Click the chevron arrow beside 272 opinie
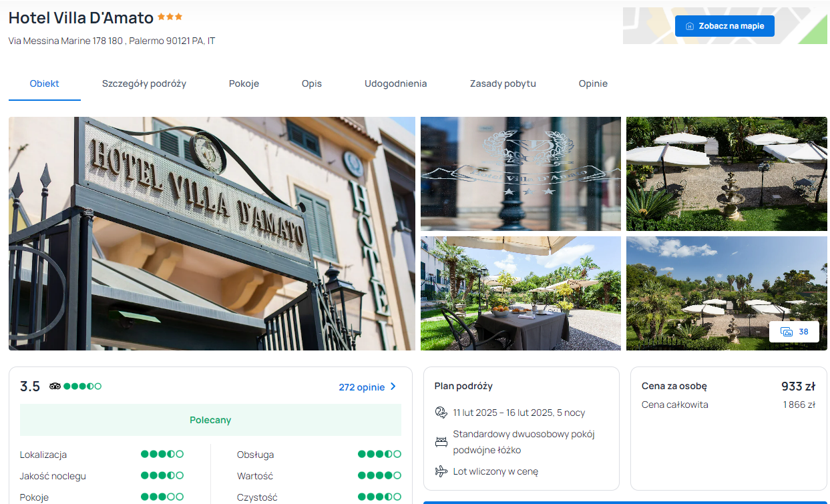Screen dimensions: 830x504 coord(393,387)
